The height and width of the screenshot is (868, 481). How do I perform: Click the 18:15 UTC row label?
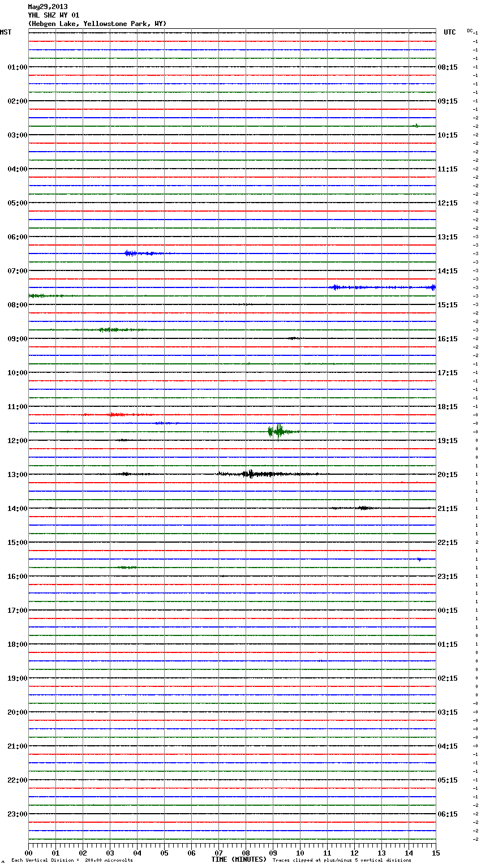coord(448,407)
